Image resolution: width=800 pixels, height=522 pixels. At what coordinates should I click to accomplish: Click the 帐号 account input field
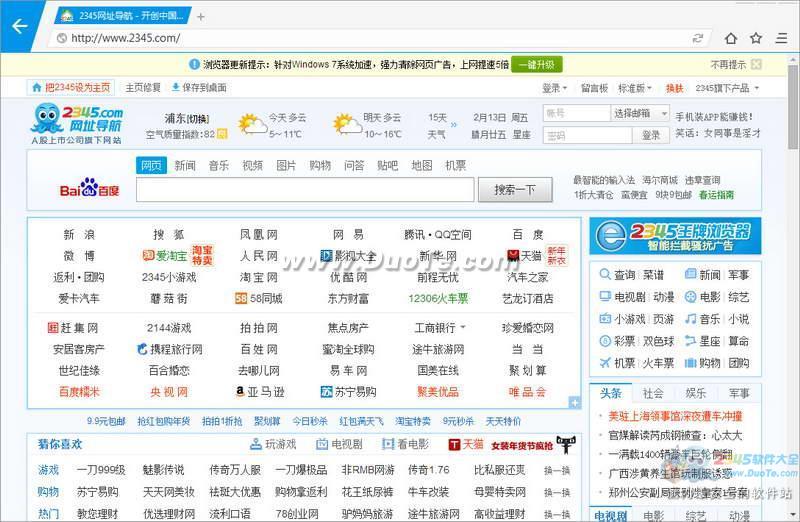tap(577, 113)
